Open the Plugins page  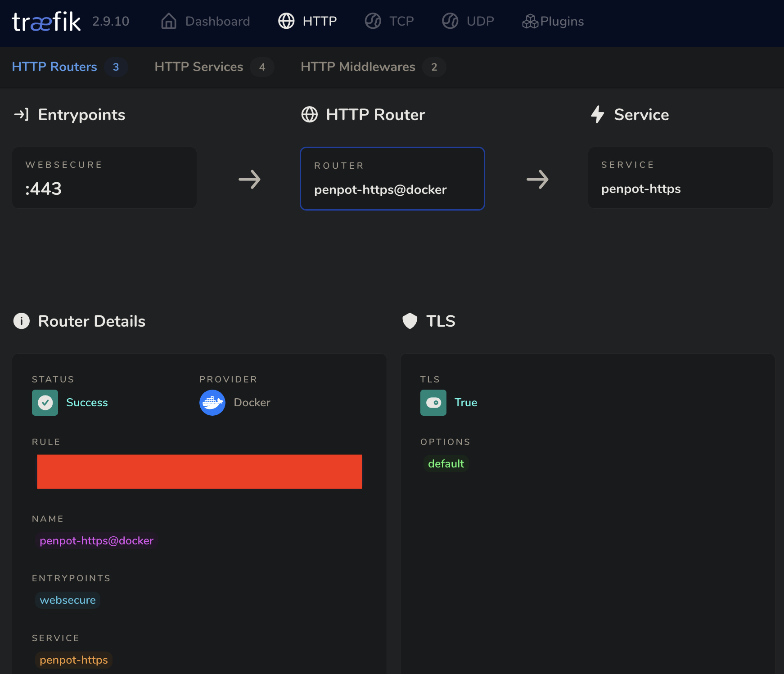point(553,21)
